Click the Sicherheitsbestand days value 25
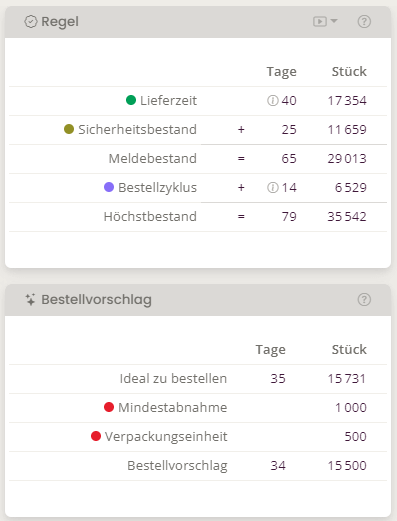 [289, 130]
